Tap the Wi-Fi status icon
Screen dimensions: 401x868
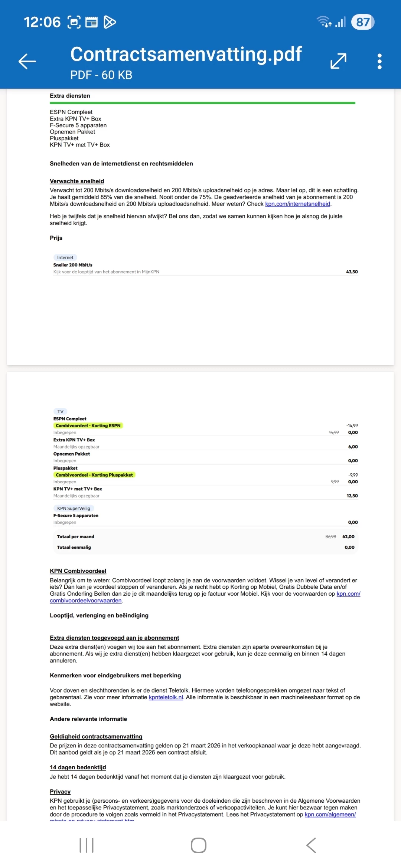click(x=323, y=22)
